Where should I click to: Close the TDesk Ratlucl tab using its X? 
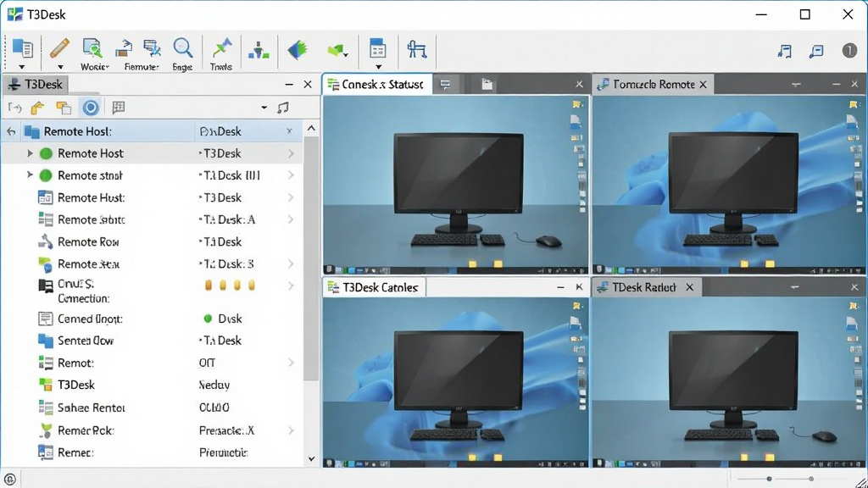(690, 288)
